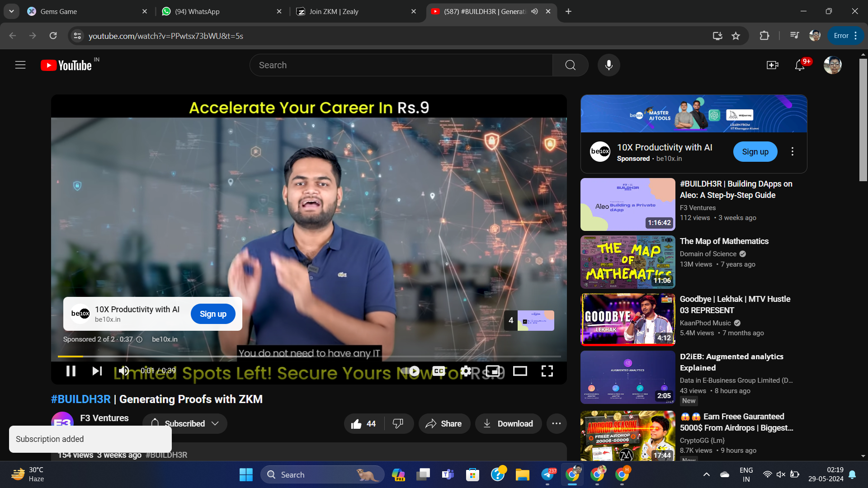Image resolution: width=868 pixels, height=488 pixels.
Task: Expand the F3 Ventures channel subscription options
Action: pyautogui.click(x=215, y=424)
